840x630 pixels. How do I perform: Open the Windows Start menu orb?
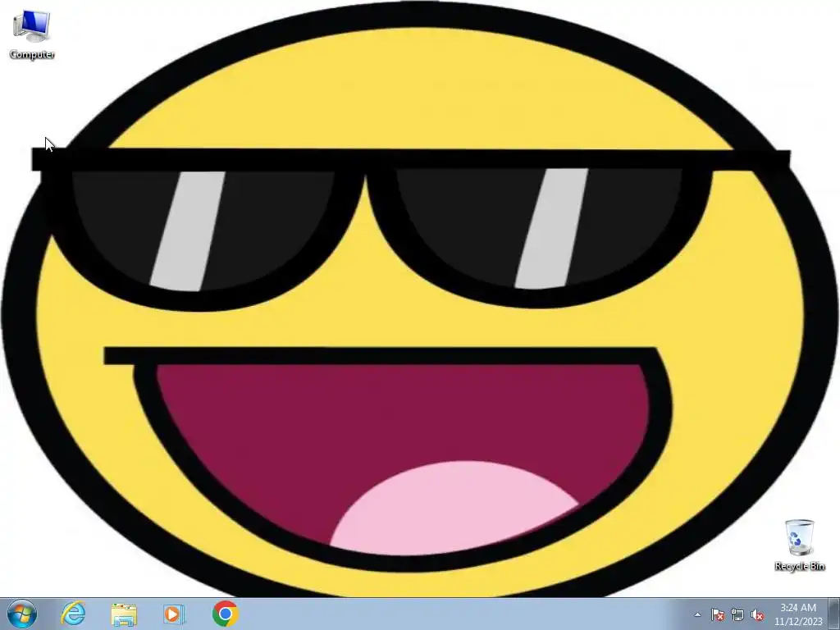coord(22,614)
